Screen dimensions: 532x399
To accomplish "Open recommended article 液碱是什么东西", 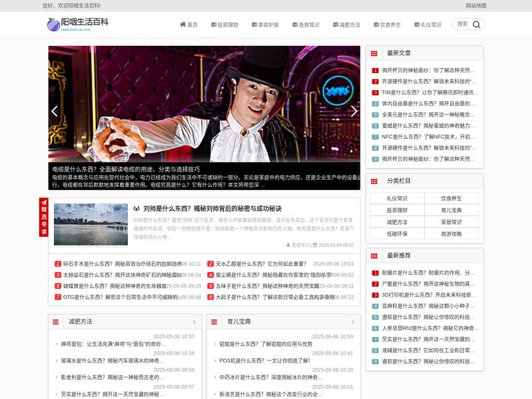I will click(x=428, y=350).
